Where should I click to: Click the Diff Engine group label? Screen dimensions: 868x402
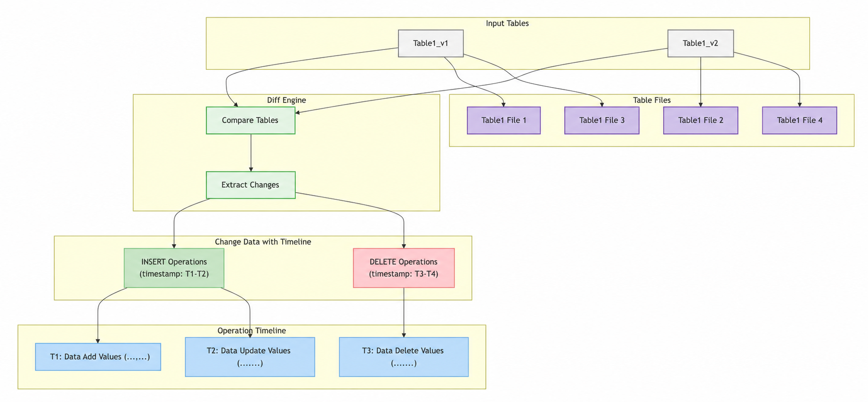[286, 100]
